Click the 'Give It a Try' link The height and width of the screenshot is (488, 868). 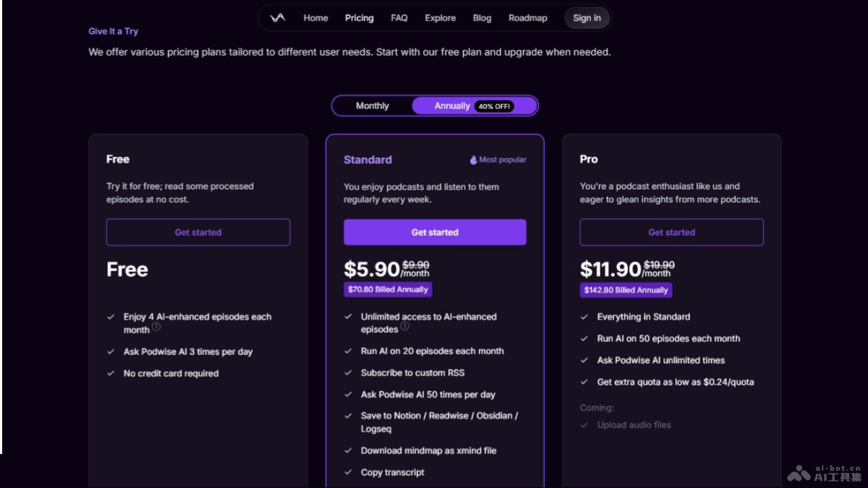(x=113, y=31)
